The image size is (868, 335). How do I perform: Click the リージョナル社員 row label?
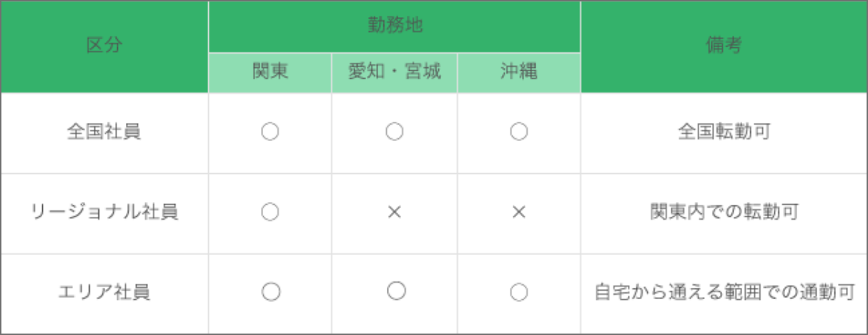104,213
